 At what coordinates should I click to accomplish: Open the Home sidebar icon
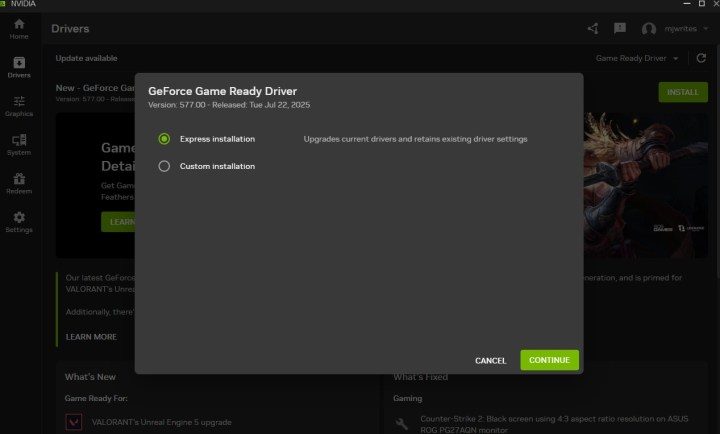click(x=19, y=24)
